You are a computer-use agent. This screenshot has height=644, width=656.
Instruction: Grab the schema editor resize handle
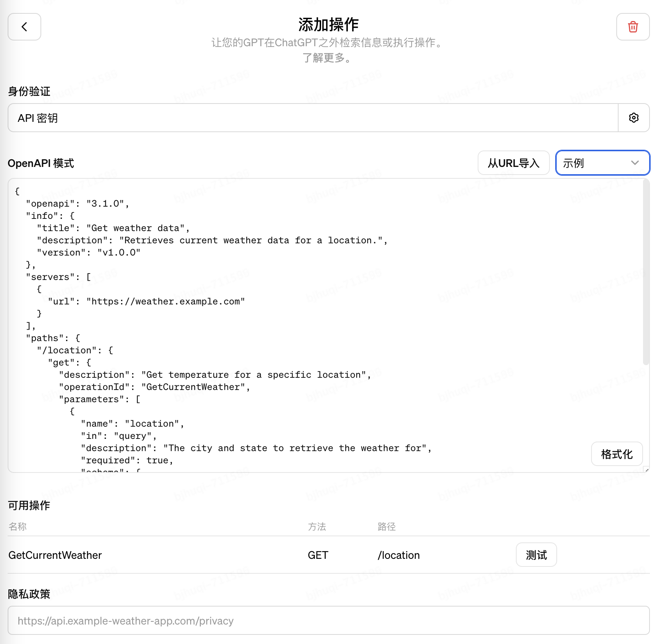646,469
